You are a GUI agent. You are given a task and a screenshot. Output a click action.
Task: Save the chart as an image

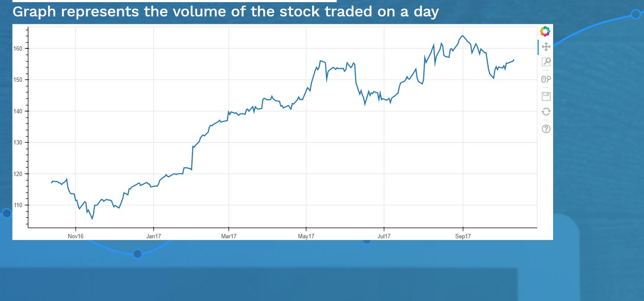(546, 96)
